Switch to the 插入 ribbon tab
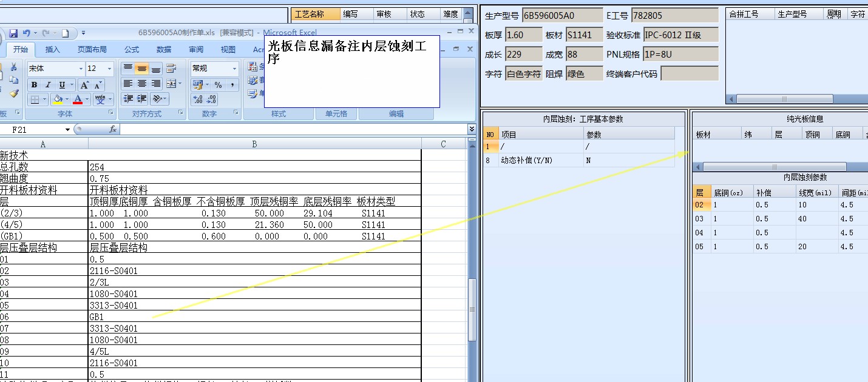Screen dimensions: 868x382 coord(53,50)
